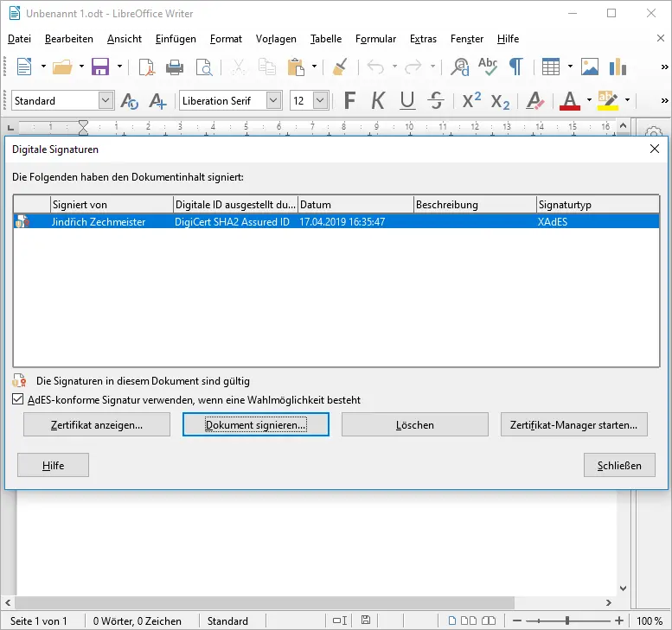Open the Bearbeiten menu
Screen dimensions: 672x630
[69, 39]
